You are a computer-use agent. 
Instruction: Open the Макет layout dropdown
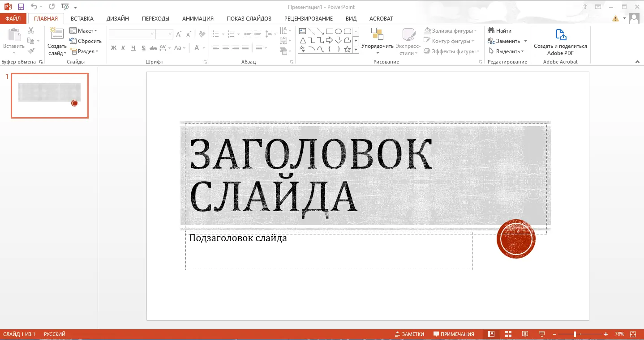pos(85,30)
